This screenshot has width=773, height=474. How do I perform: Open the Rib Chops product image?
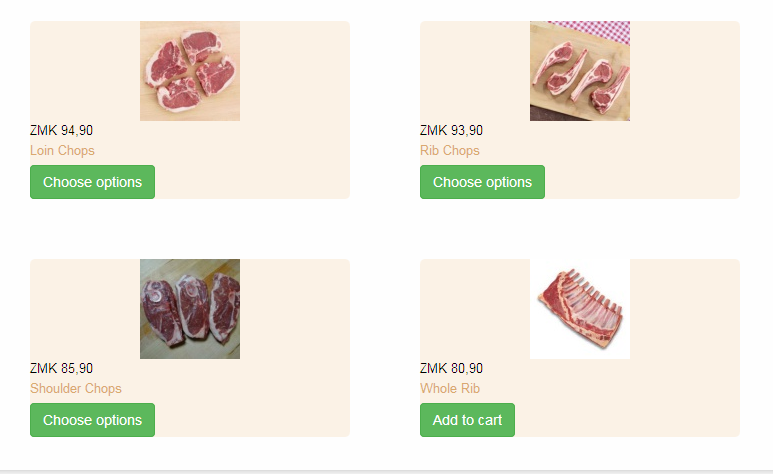pos(580,71)
